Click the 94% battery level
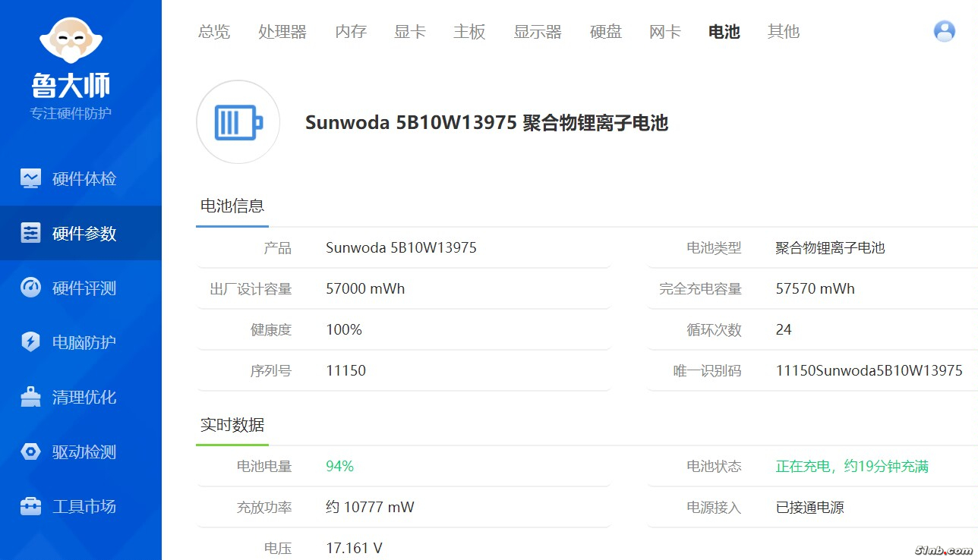978x560 pixels. tap(340, 466)
